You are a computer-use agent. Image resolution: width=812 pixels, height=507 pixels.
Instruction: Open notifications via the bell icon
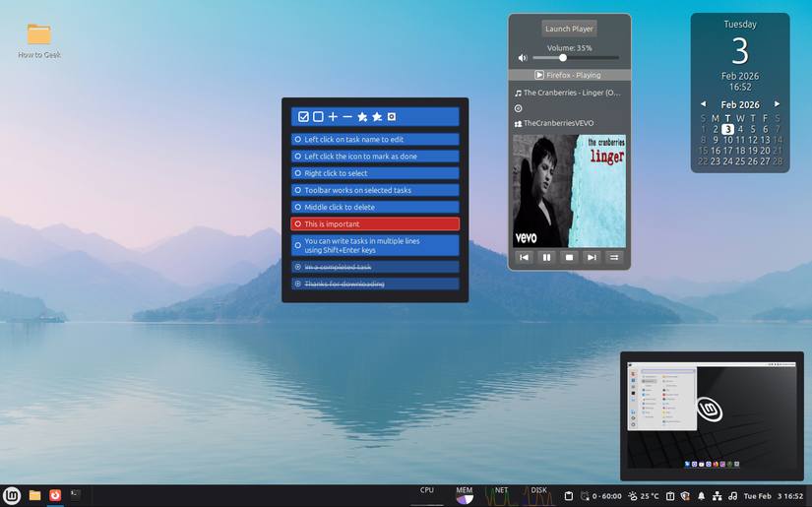tap(701, 496)
